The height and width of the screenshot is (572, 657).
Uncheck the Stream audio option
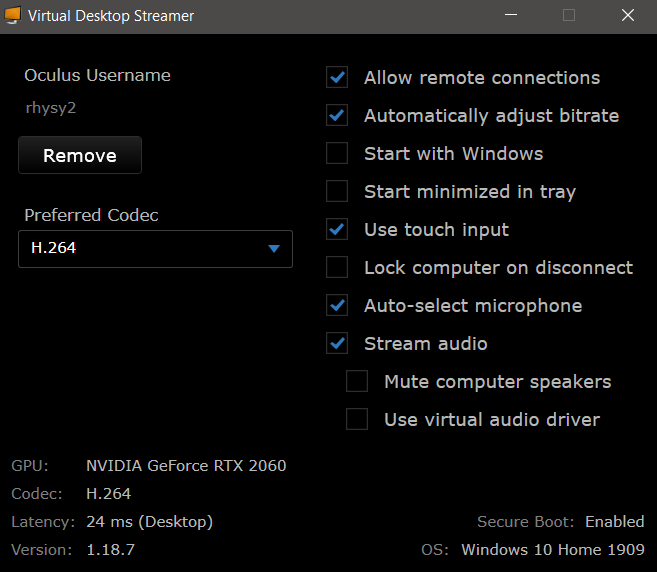click(x=337, y=344)
